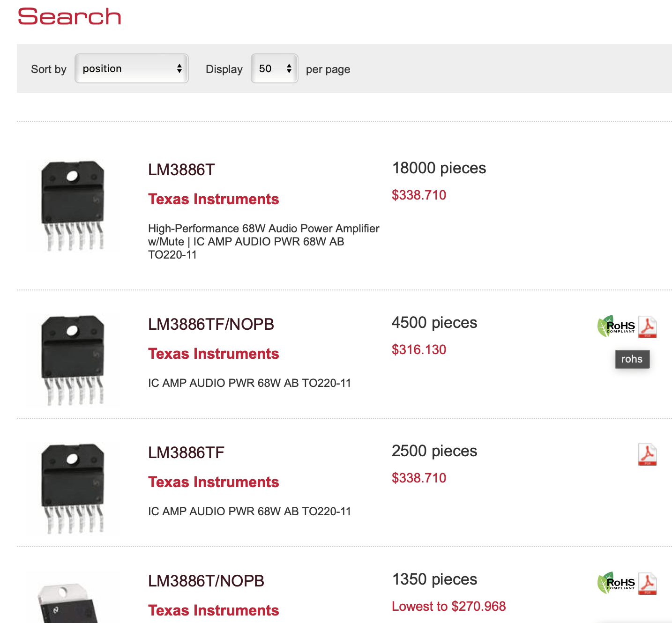Click the LM3886TF description IC AMP AUDIO text
The height and width of the screenshot is (623, 672).
click(x=249, y=511)
